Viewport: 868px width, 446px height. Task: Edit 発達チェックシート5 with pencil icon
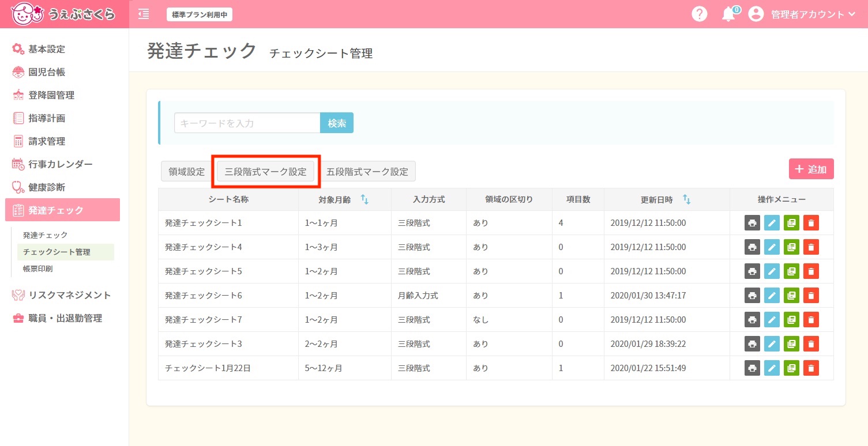772,271
